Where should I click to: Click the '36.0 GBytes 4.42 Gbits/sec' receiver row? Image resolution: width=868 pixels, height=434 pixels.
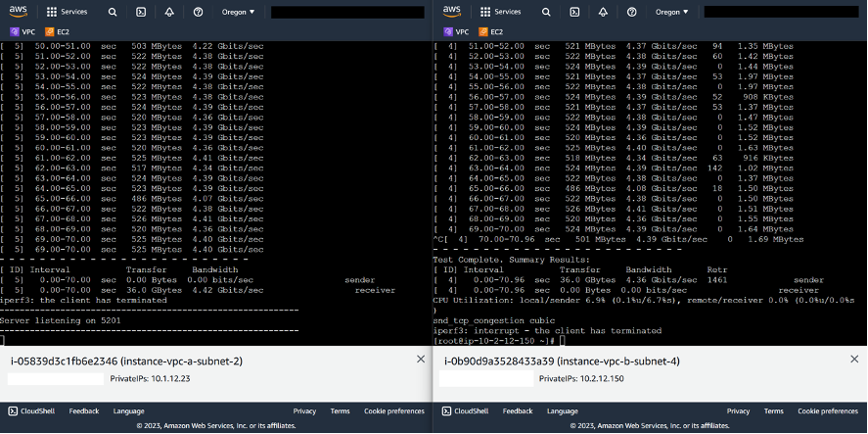coord(198,290)
